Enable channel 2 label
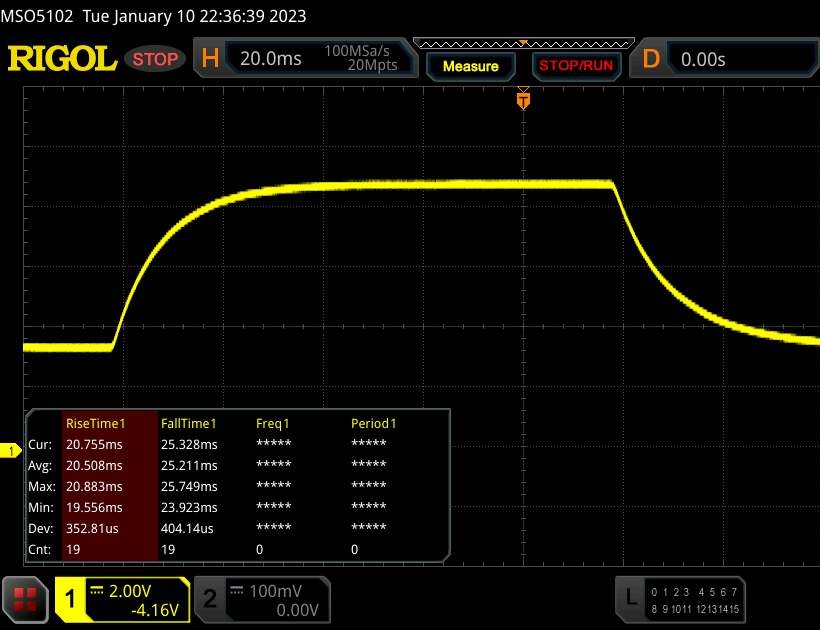The height and width of the screenshot is (630, 820). (x=210, y=599)
